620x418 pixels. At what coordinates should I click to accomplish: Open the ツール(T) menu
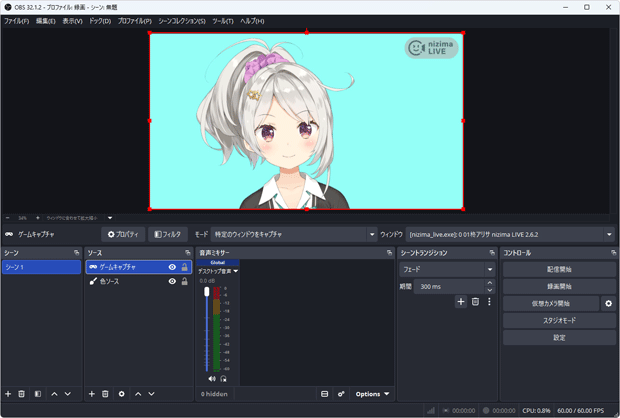223,21
